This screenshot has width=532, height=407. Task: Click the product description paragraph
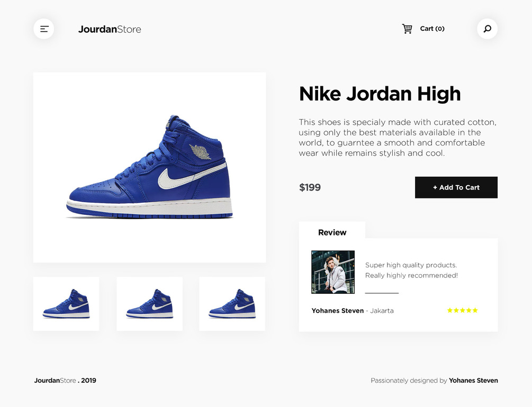point(398,138)
